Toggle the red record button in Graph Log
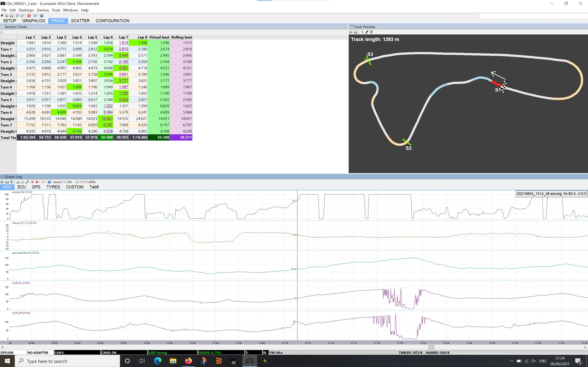The width and height of the screenshot is (588, 367). (x=37, y=182)
